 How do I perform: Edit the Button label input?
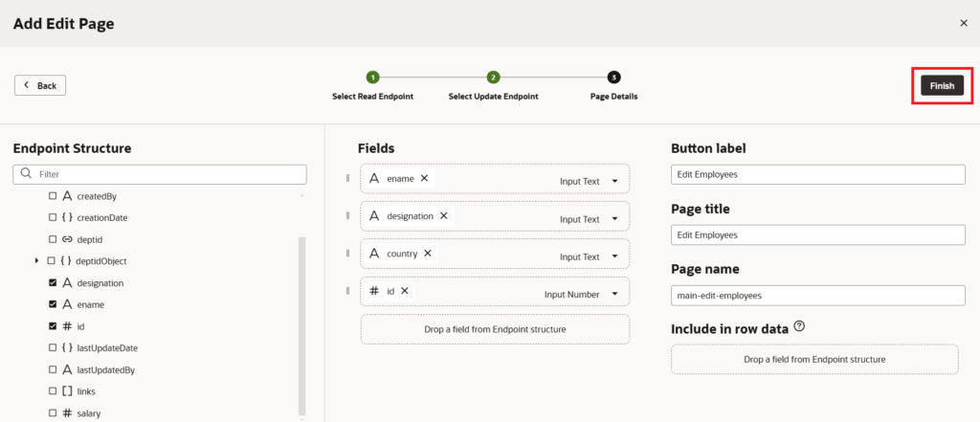[818, 174]
